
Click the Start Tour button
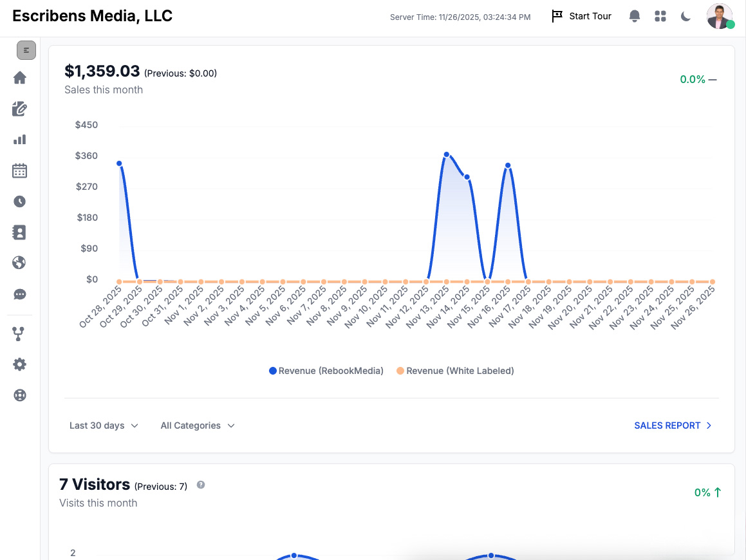(x=582, y=16)
